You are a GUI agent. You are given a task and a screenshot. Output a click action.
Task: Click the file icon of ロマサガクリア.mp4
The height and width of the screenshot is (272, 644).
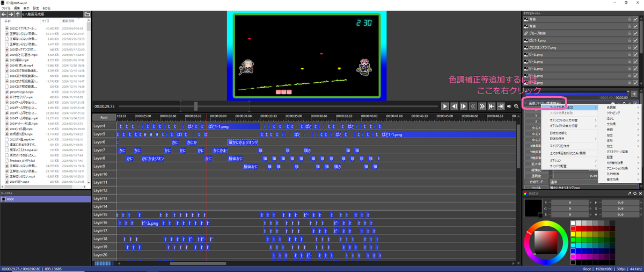pyautogui.click(x=6, y=96)
